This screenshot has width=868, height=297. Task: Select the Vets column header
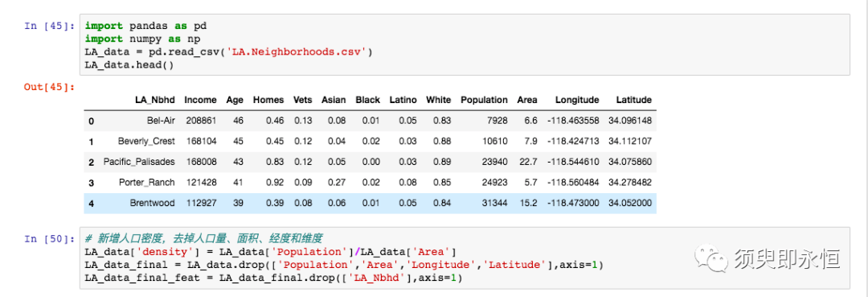click(303, 101)
